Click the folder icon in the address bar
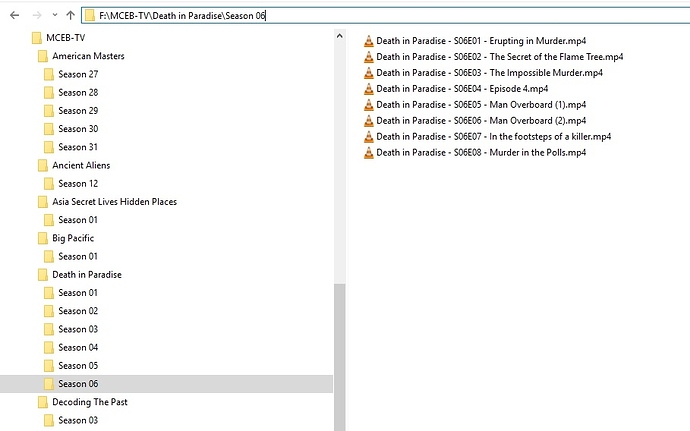This screenshot has height=431, width=690. pos(90,15)
